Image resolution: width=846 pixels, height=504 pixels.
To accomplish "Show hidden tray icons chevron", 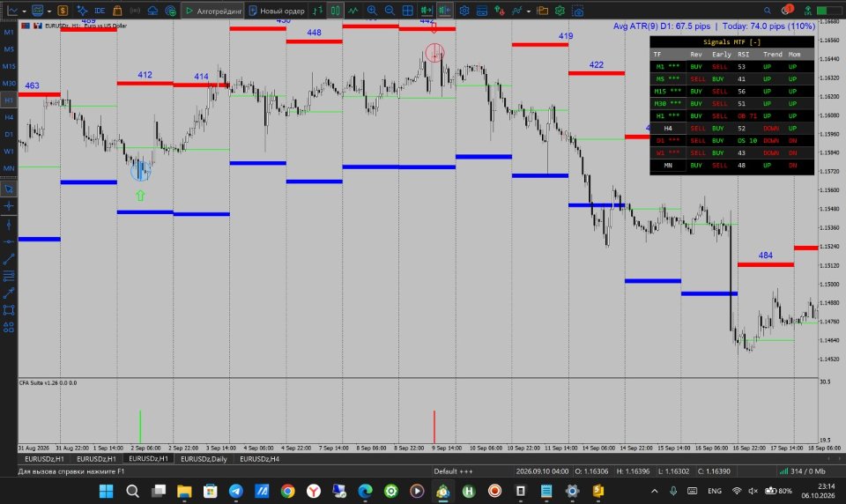I will click(x=655, y=491).
